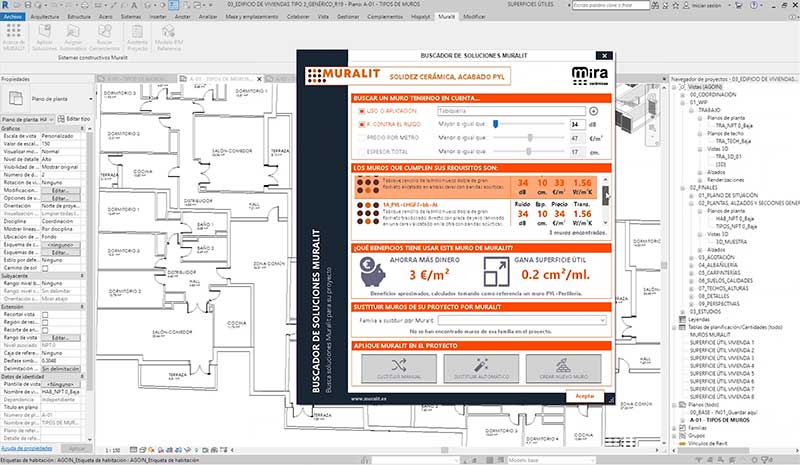
Task: Click the Aplicar button in Propiedades panel
Action: click(x=77, y=448)
